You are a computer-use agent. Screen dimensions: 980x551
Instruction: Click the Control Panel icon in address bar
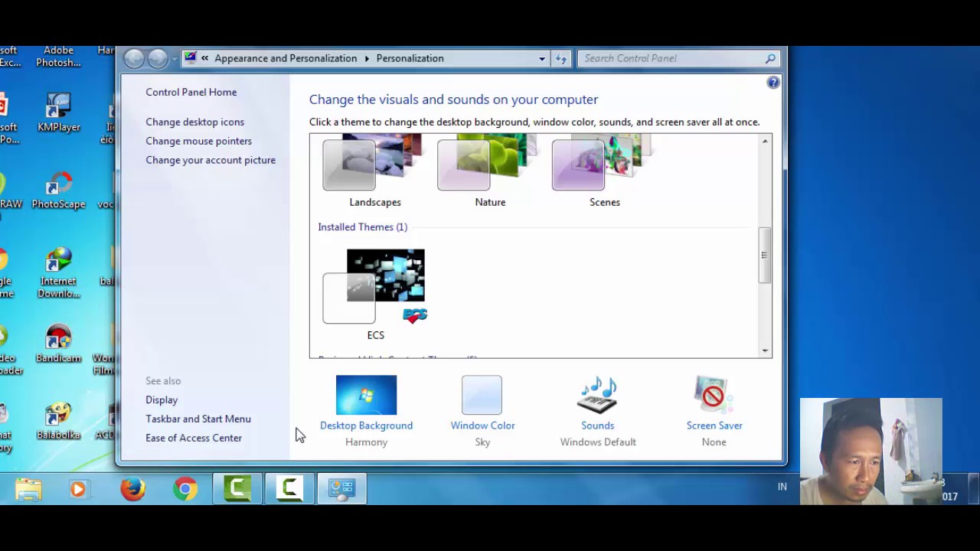pos(190,58)
